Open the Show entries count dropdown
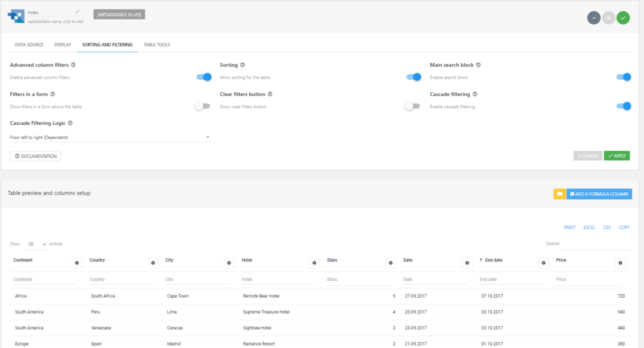The width and height of the screenshot is (644, 348). [36, 244]
